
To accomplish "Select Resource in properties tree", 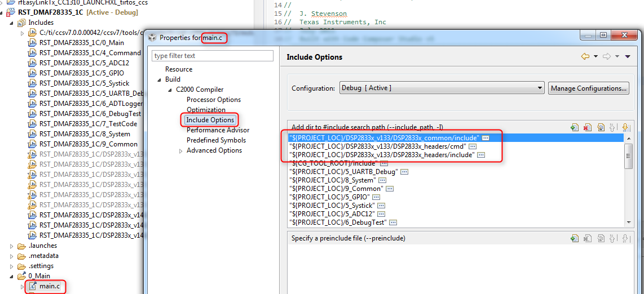I will [x=179, y=69].
